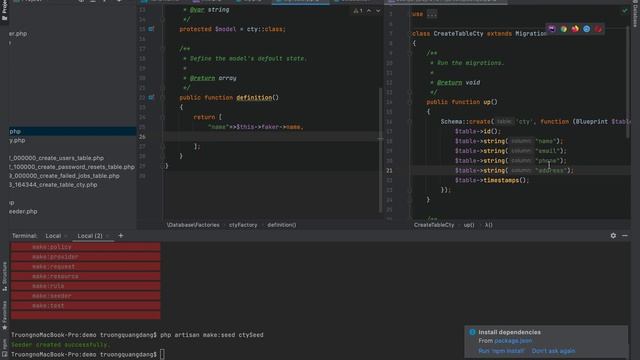
Task: Click $table->timestamps() line
Action: (x=491, y=180)
